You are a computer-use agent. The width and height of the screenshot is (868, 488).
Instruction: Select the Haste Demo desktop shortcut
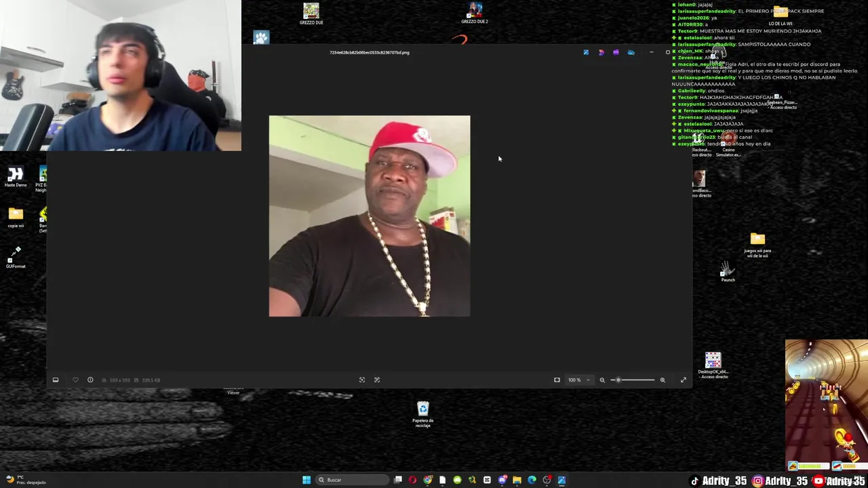tap(16, 178)
